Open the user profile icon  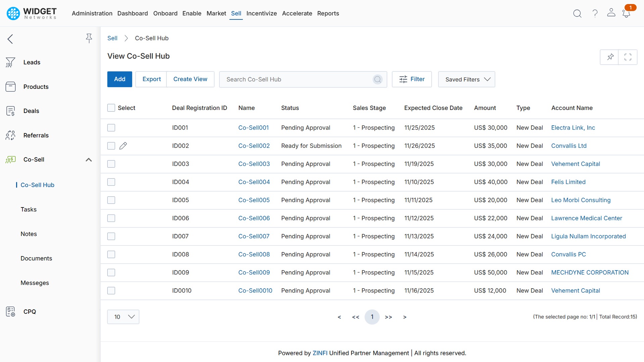click(x=611, y=13)
